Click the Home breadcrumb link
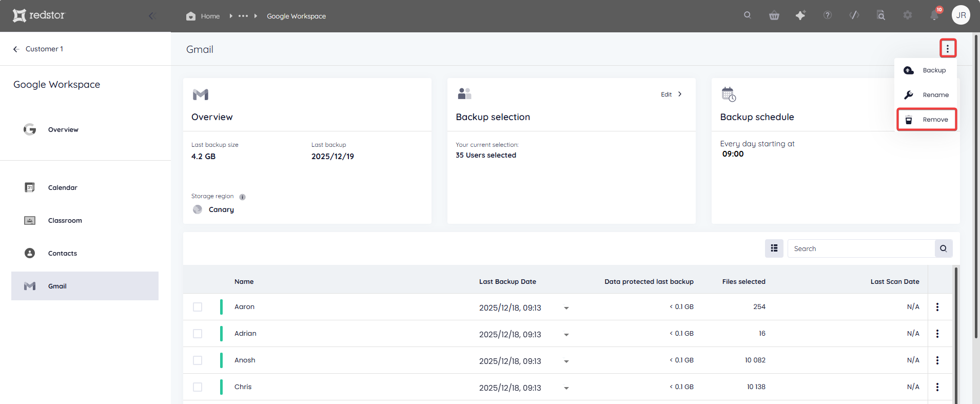The height and width of the screenshot is (404, 980). (x=210, y=16)
